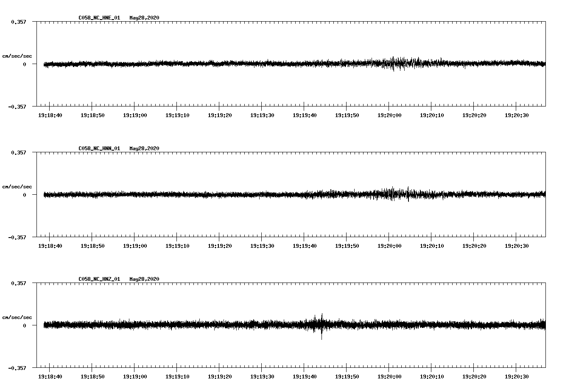Click the 19:18:40 time label under HNE plot
576x392 pixels.
[50, 115]
